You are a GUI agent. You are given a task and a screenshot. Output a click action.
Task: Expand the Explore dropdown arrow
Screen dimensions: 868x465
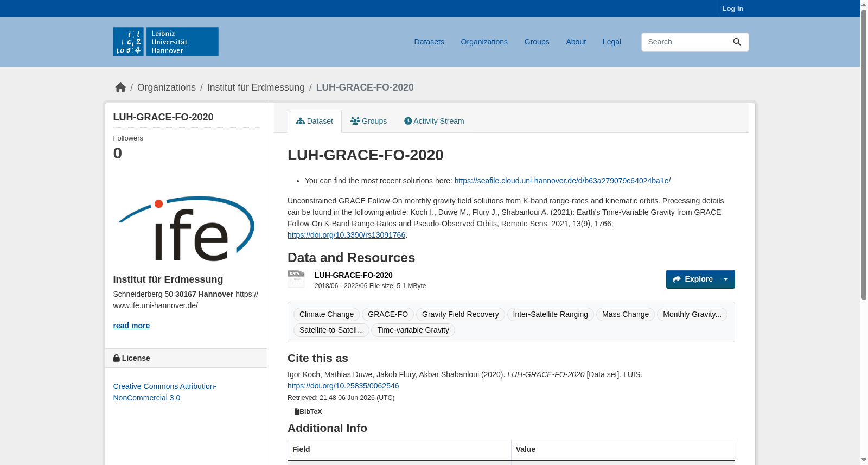click(726, 279)
